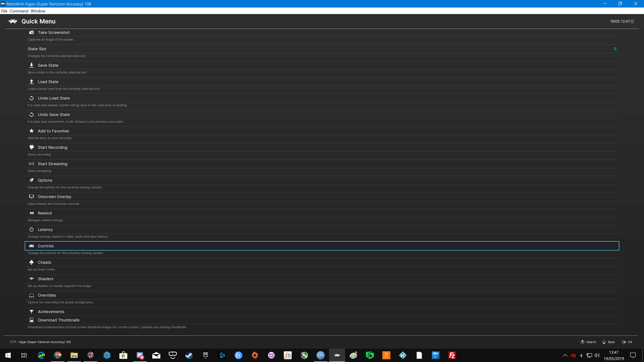The width and height of the screenshot is (644, 362).
Task: Click the Cheats spade icon
Action: click(x=32, y=262)
